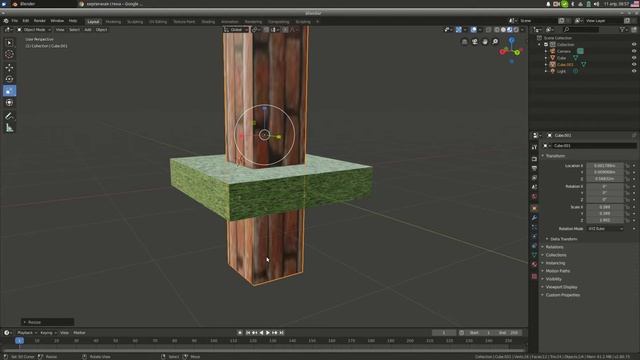Open the Material properties tab icon
Screen dimensions: 640x360
(x=534, y=264)
